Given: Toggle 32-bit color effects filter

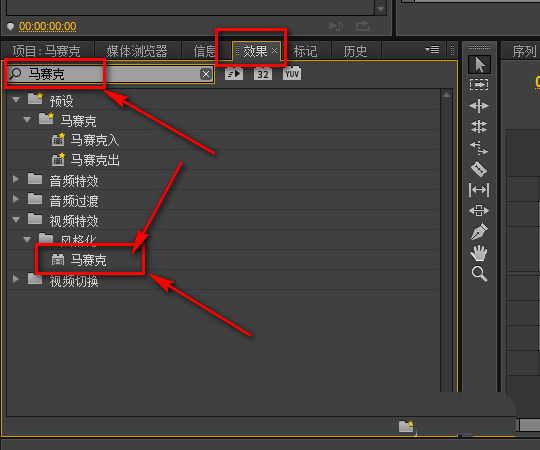Looking at the screenshot, I should [263, 74].
